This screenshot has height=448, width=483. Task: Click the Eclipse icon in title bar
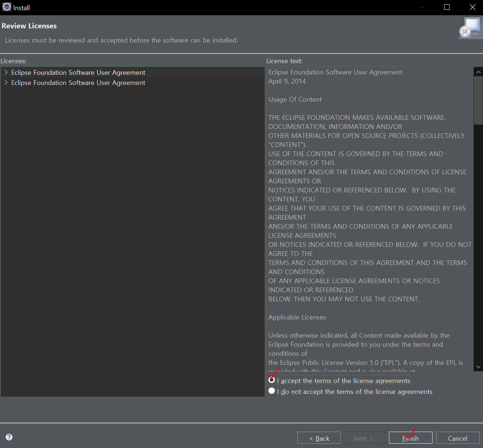7,7
